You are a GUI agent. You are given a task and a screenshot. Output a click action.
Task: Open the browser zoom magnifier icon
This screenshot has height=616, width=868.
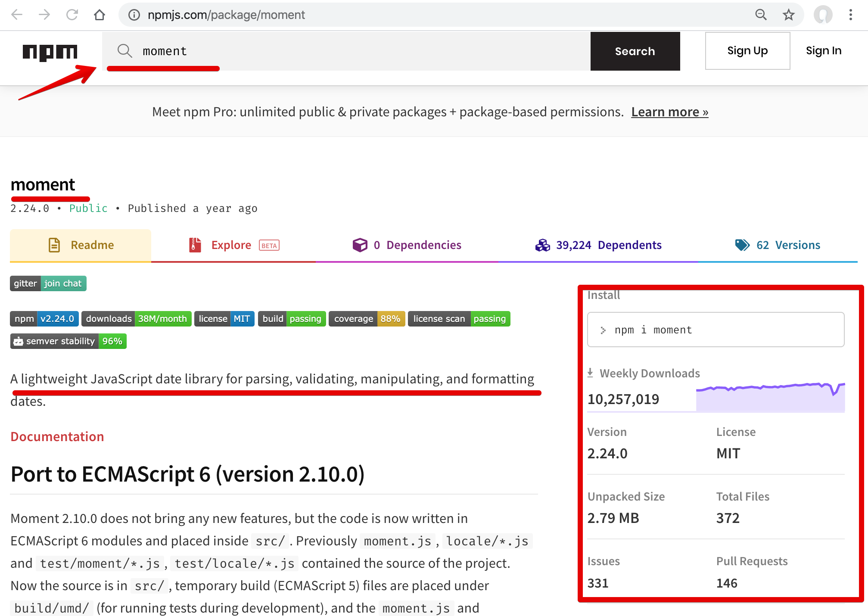coord(761,15)
